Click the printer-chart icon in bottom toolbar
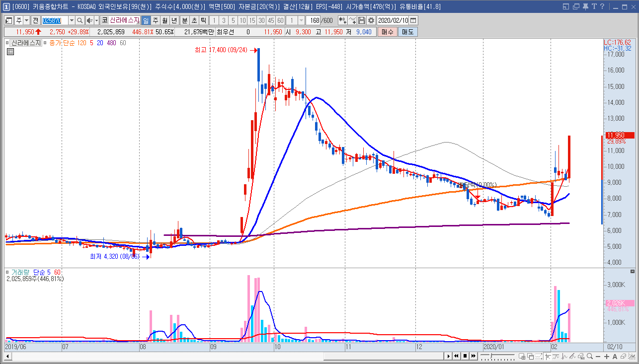The height and width of the screenshot is (364, 639). (x=581, y=356)
